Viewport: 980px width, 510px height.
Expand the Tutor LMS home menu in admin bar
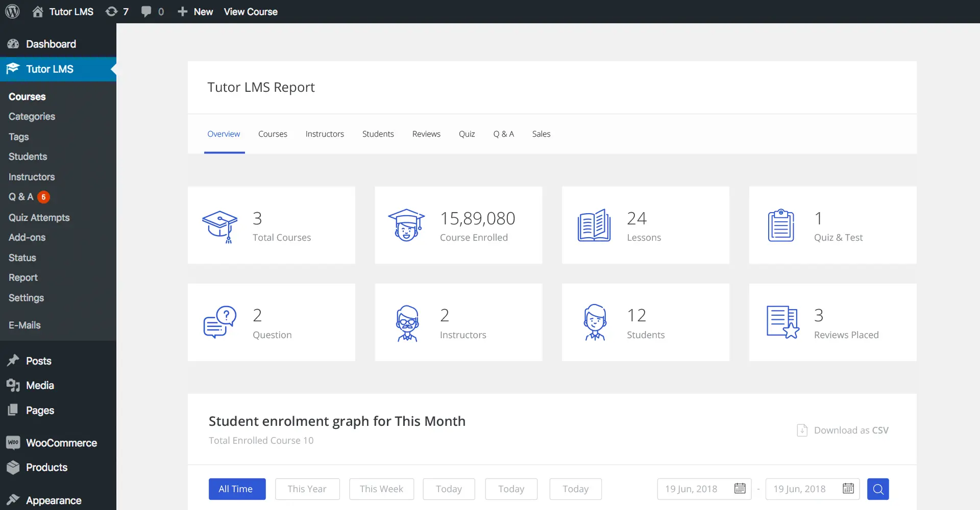coord(62,11)
